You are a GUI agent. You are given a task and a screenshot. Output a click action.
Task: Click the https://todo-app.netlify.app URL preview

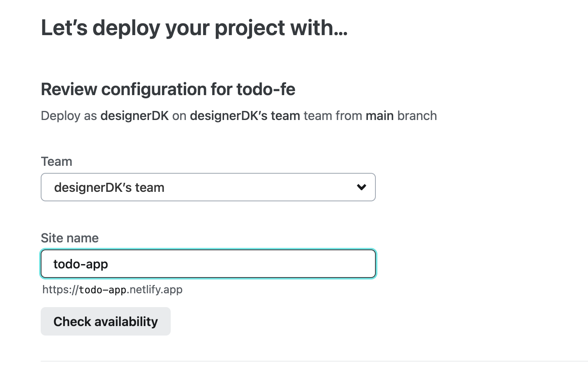click(x=112, y=290)
